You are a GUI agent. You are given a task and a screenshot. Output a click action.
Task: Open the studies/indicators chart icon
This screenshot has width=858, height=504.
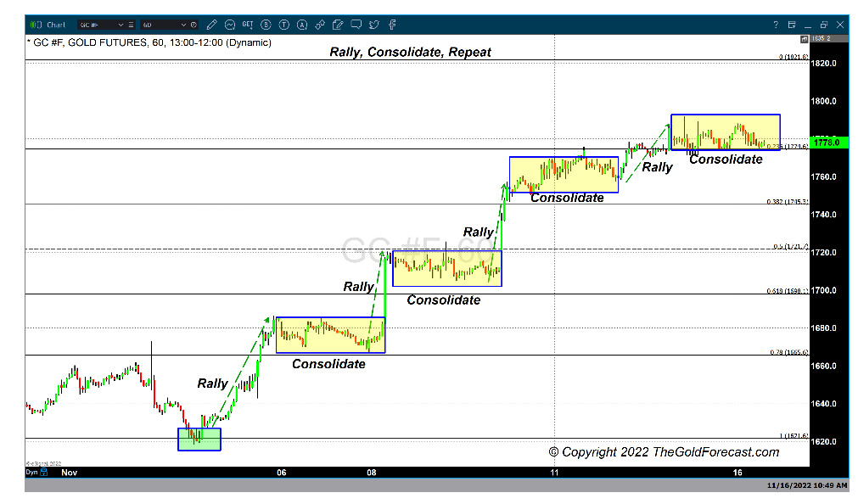[x=230, y=25]
